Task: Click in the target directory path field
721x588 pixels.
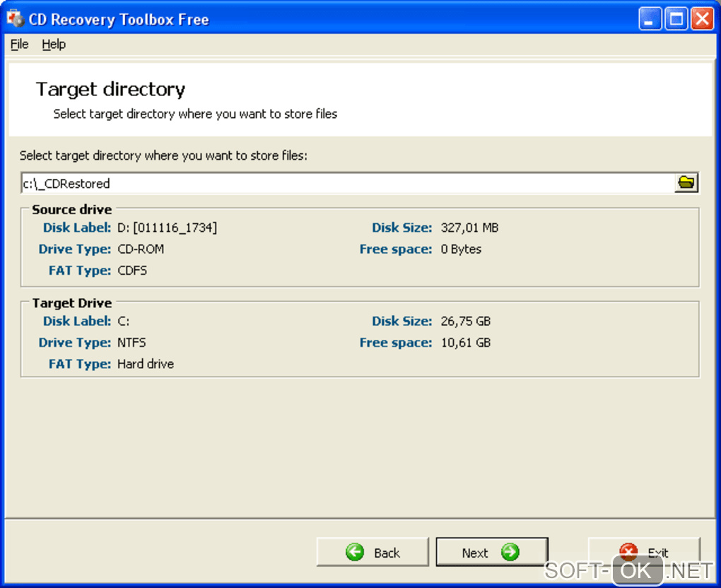Action: coord(348,184)
